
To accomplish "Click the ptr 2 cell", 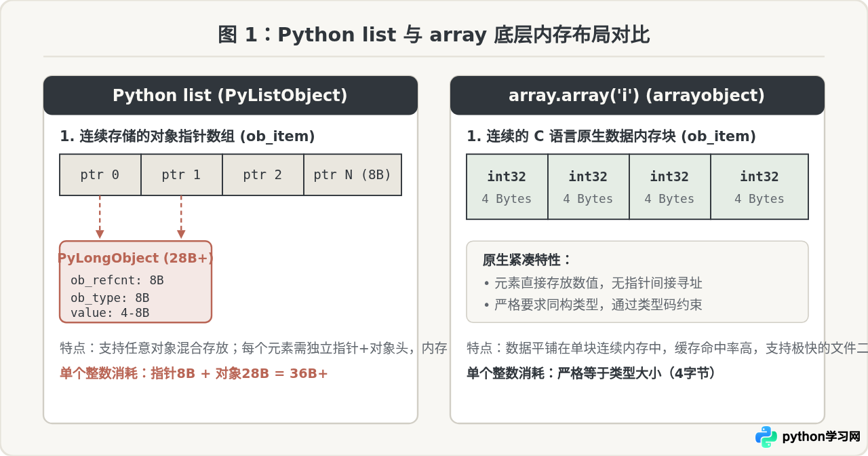I will click(x=263, y=174).
